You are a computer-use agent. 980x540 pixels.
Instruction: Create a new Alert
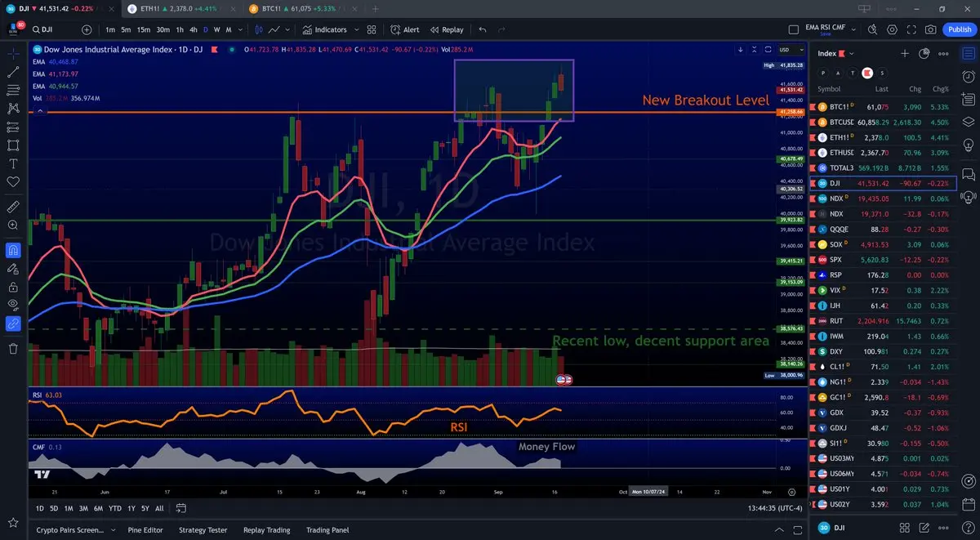pyautogui.click(x=404, y=29)
